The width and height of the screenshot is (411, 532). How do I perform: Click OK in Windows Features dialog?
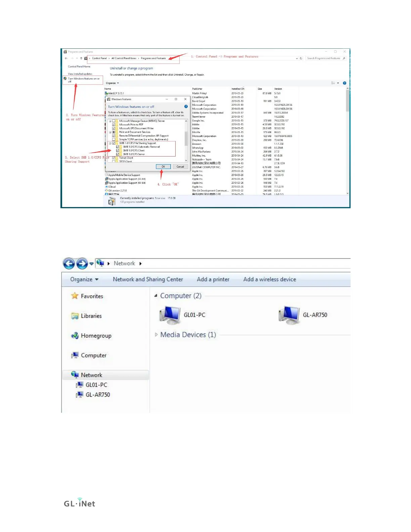coord(164,167)
